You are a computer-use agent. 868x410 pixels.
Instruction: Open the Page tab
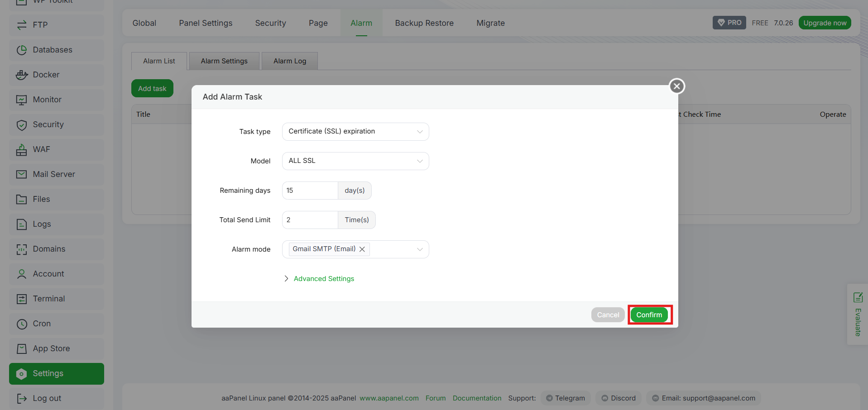coord(318,23)
